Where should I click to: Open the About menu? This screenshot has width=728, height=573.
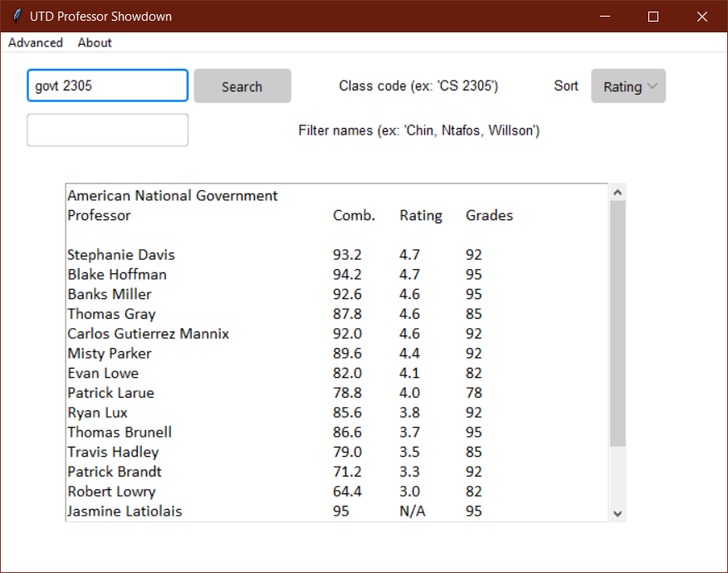pyautogui.click(x=95, y=43)
